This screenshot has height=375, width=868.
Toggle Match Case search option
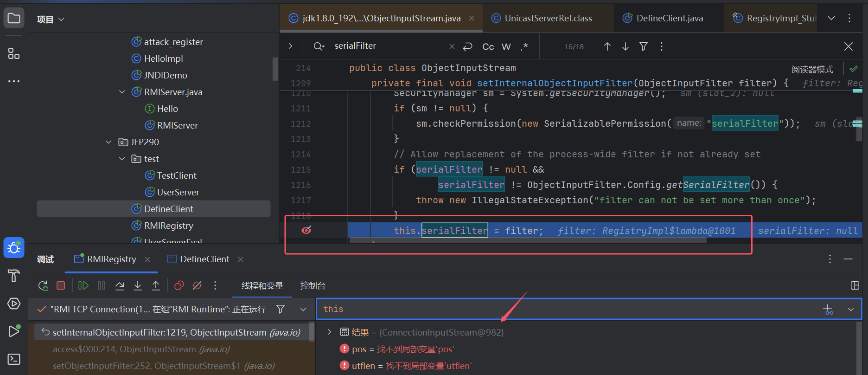pos(488,46)
